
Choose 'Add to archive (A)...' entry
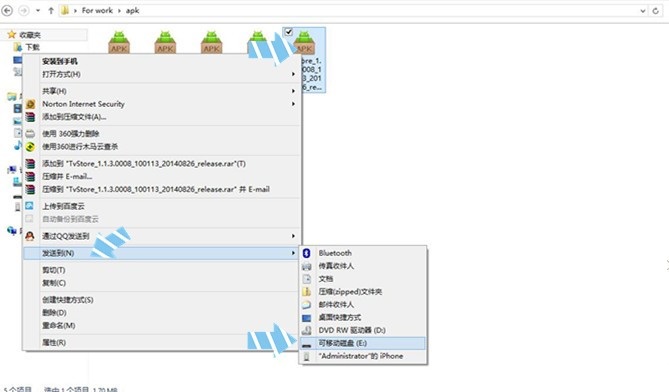(x=162, y=117)
